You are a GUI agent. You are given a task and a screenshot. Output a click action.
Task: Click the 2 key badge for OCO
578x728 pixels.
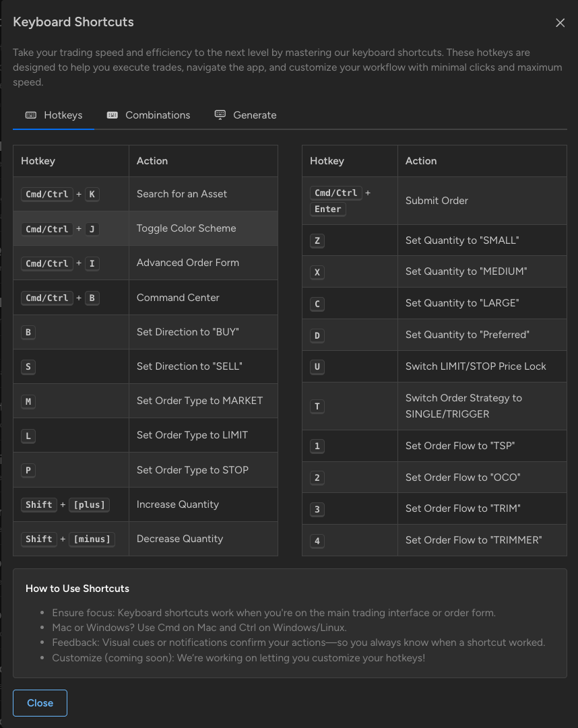click(317, 477)
